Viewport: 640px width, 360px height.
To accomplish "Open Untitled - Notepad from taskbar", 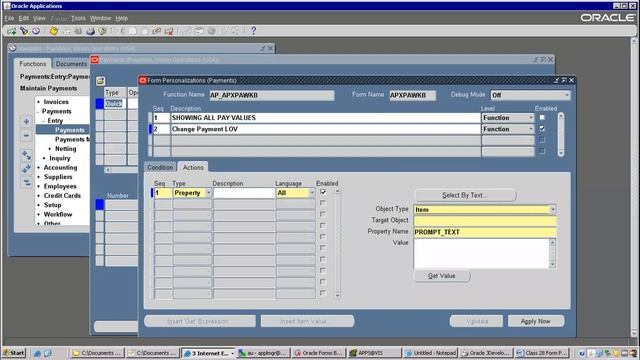I will click(431, 353).
